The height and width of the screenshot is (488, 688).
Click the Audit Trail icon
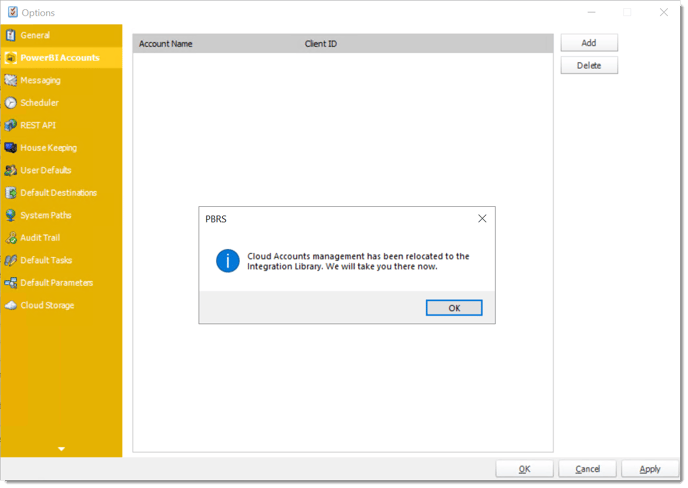pyautogui.click(x=11, y=237)
